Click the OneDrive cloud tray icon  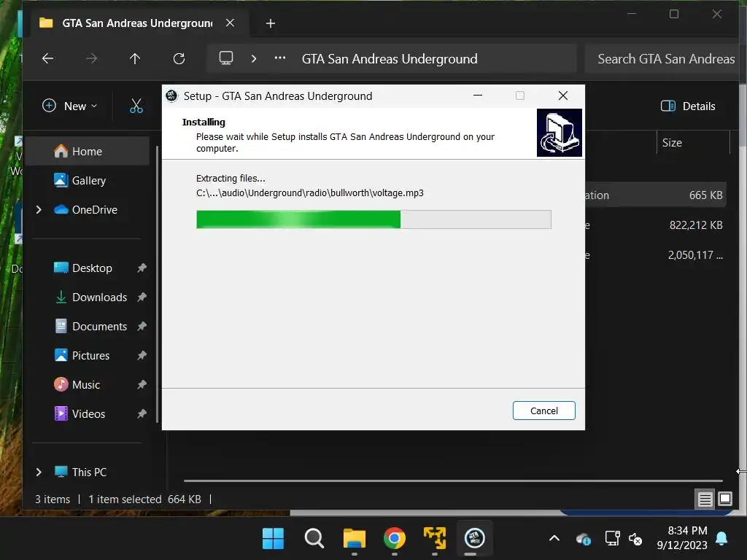click(x=583, y=539)
